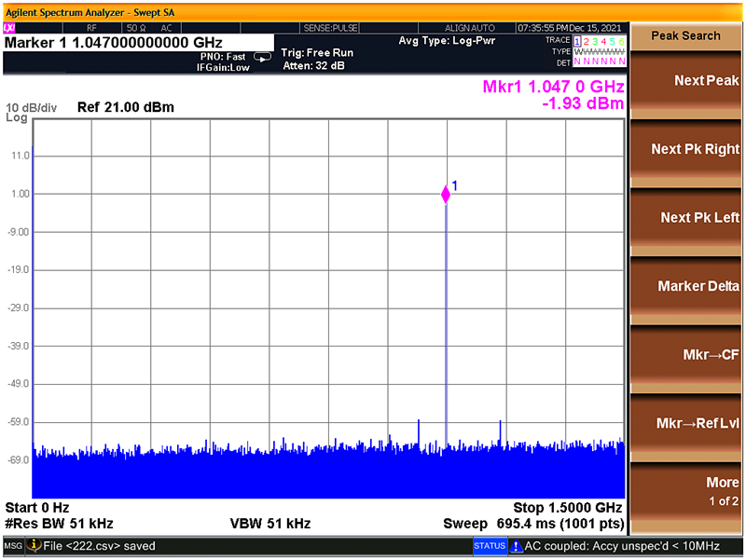Viewport: 746px width, 560px height.
Task: Select trace number 6 in trace list
Action: [x=621, y=42]
